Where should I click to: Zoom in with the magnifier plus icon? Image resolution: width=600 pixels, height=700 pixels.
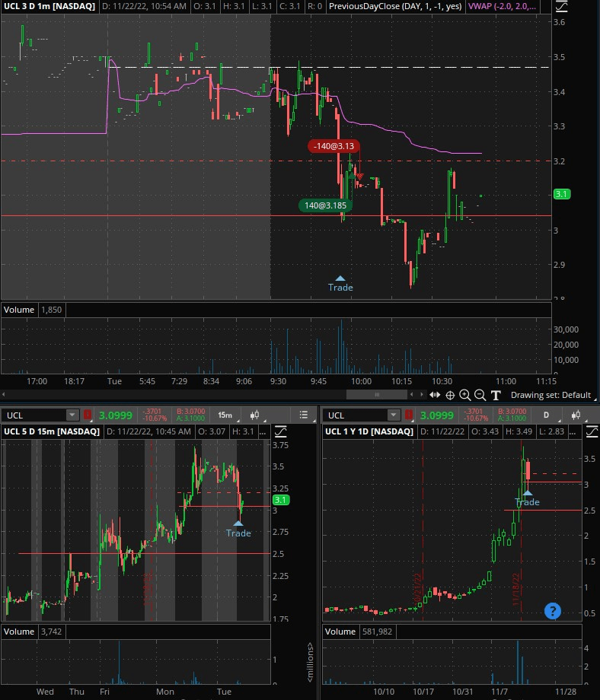point(465,395)
